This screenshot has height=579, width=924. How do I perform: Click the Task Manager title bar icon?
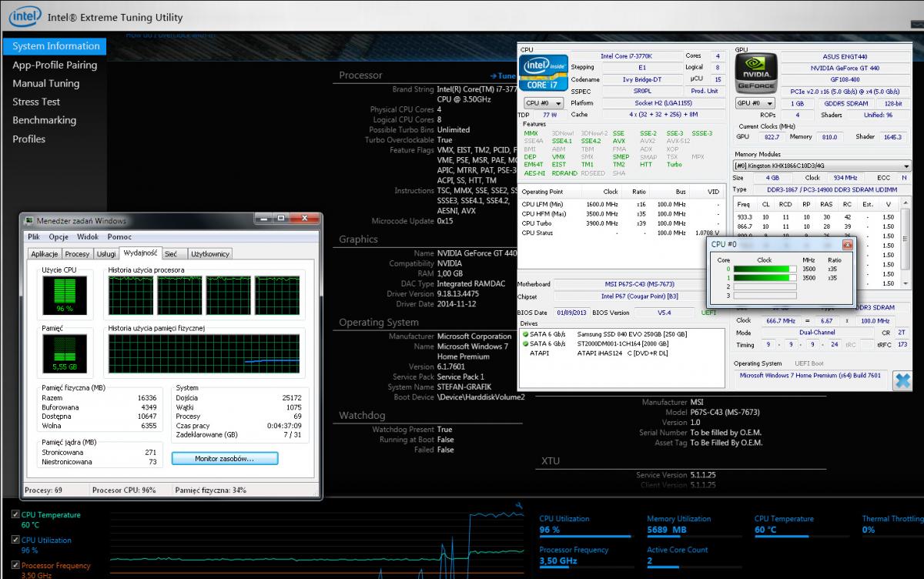[30, 221]
